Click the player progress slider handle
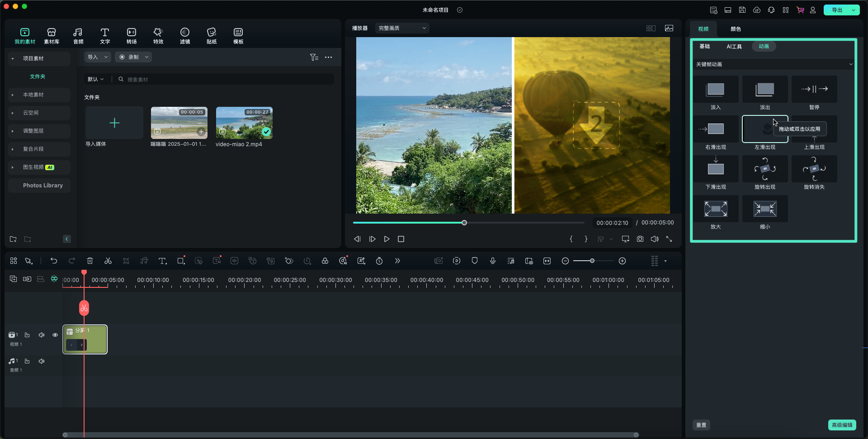Screen dimensions: 868x439 [x=464, y=223]
